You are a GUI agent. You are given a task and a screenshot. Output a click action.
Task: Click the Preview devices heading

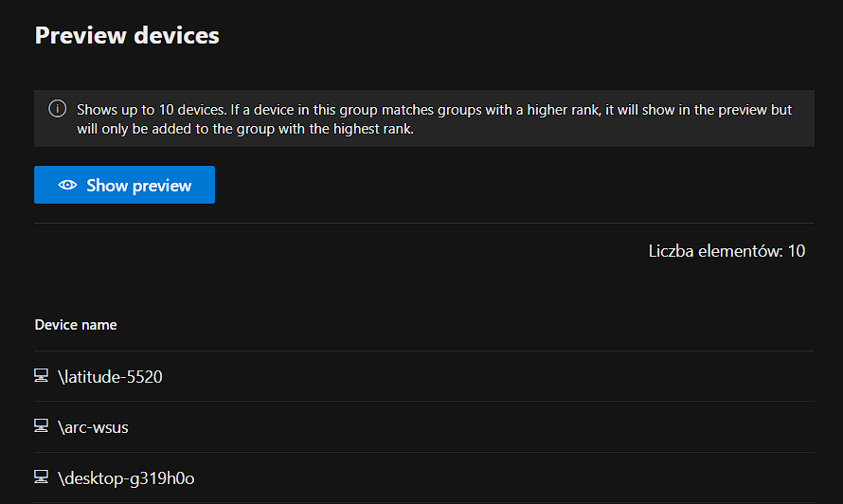point(127,36)
